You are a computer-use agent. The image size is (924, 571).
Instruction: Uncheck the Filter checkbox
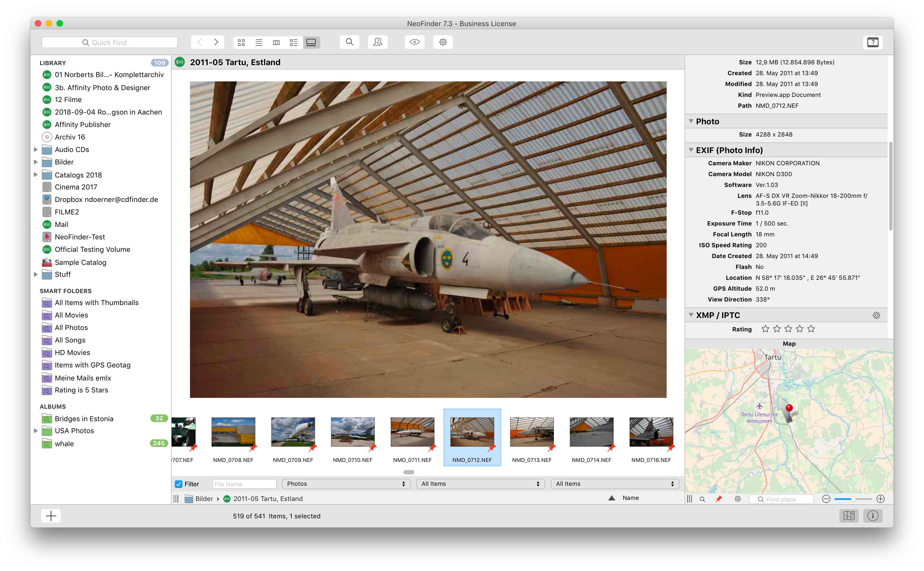pos(179,484)
